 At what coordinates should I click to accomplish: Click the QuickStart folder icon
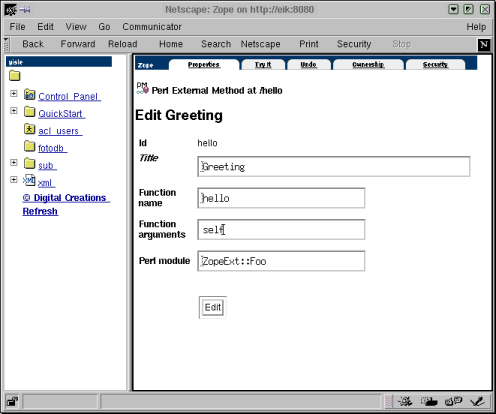pos(29,112)
